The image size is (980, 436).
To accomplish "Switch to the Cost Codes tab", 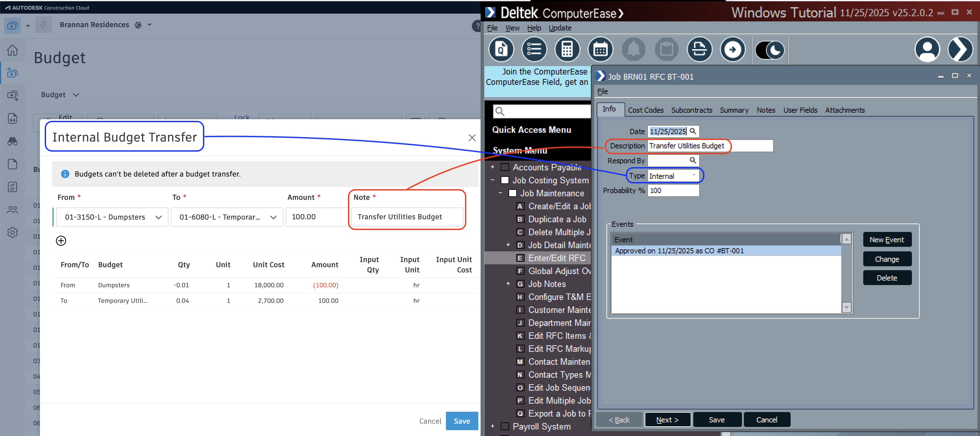I will [x=646, y=110].
